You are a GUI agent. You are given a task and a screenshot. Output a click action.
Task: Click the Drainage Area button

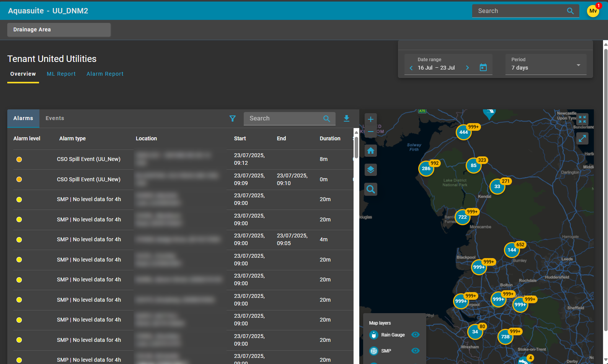59,30
